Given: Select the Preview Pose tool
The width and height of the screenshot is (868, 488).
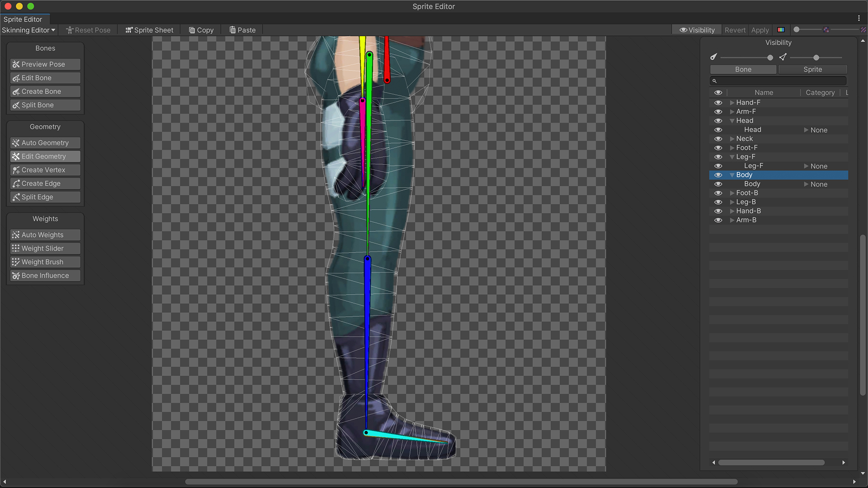Looking at the screenshot, I should pos(44,64).
